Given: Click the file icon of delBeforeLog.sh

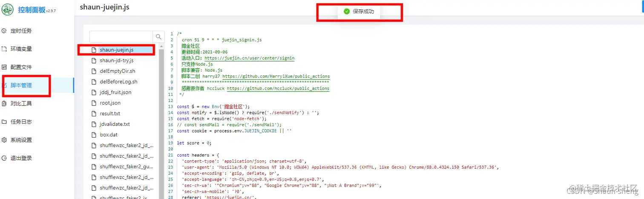Looking at the screenshot, I should (x=94, y=81).
